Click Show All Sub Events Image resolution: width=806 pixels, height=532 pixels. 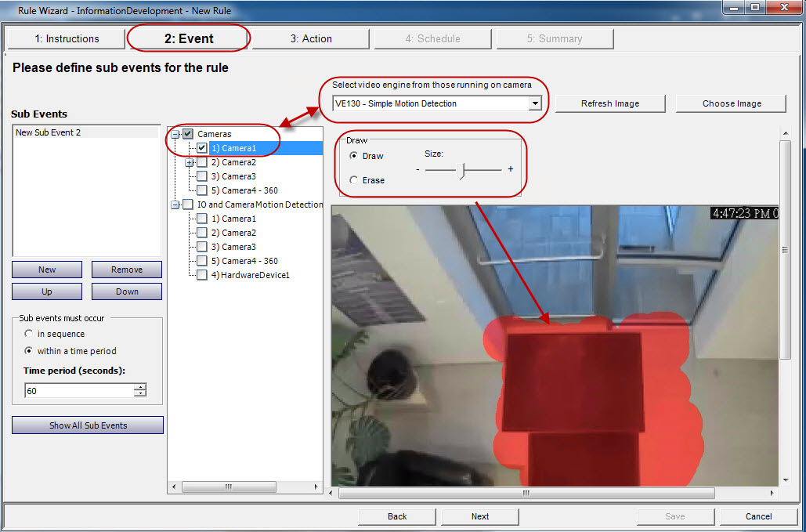tap(88, 425)
